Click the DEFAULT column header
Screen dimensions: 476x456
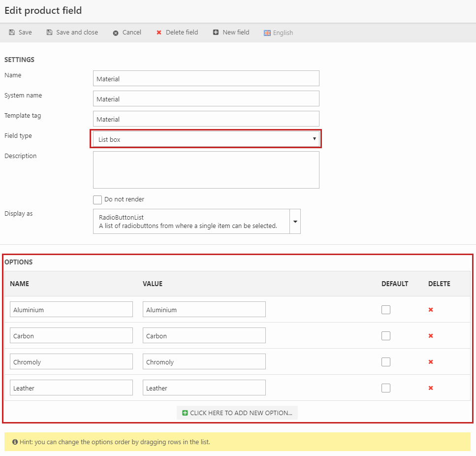pos(395,284)
